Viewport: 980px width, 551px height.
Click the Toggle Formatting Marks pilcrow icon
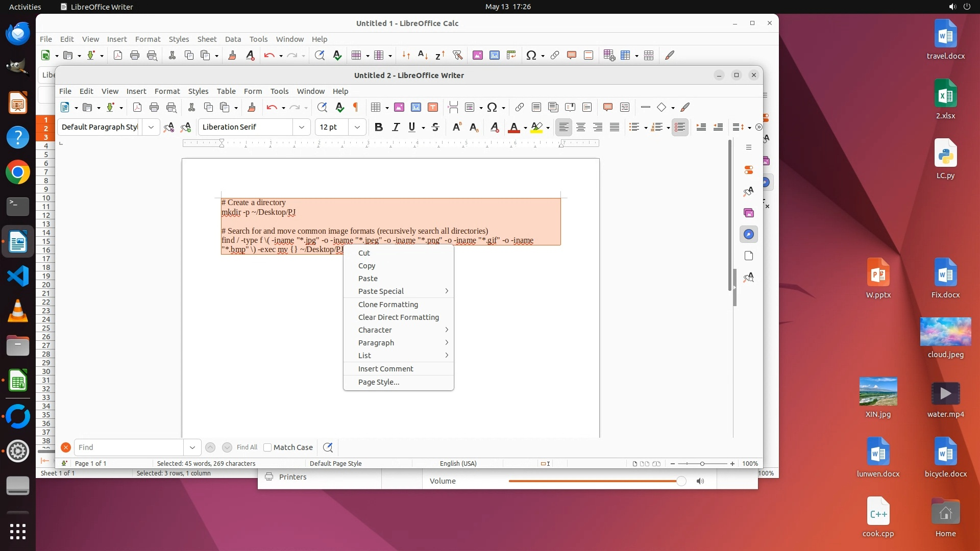pyautogui.click(x=356, y=107)
